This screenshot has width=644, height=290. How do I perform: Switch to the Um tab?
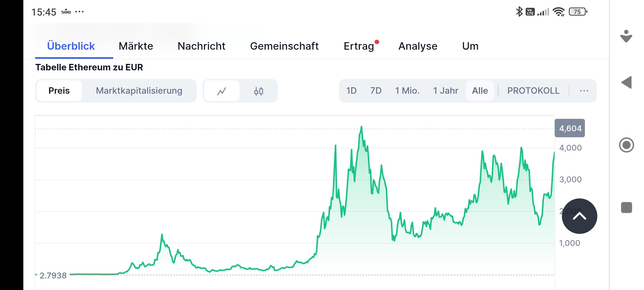click(x=470, y=46)
